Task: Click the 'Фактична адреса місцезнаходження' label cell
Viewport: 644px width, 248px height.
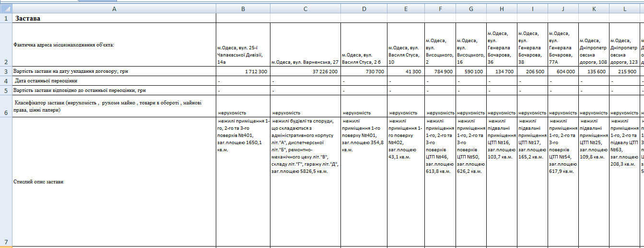Action: (x=114, y=45)
